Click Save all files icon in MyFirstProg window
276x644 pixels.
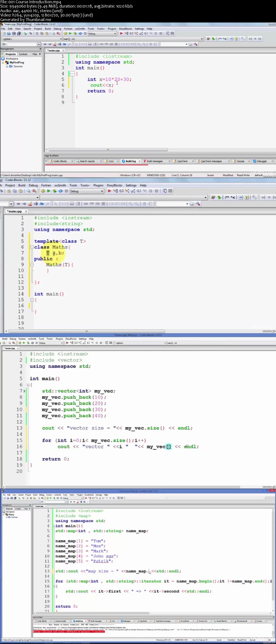tap(19, 33)
